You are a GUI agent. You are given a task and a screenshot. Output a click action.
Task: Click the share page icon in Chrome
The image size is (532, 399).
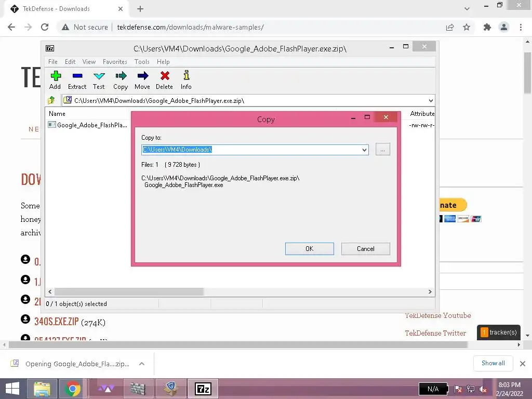(x=450, y=27)
